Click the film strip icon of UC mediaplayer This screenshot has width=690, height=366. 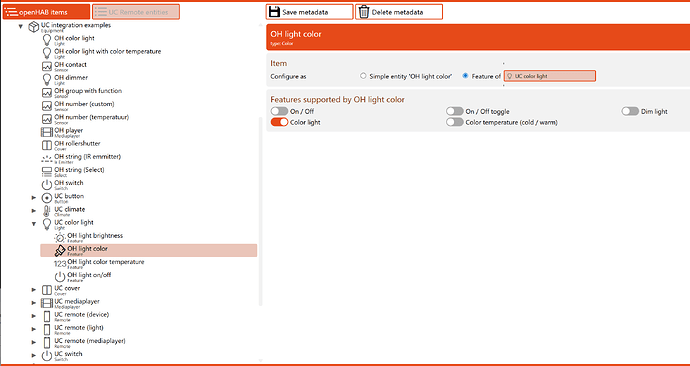click(x=47, y=303)
